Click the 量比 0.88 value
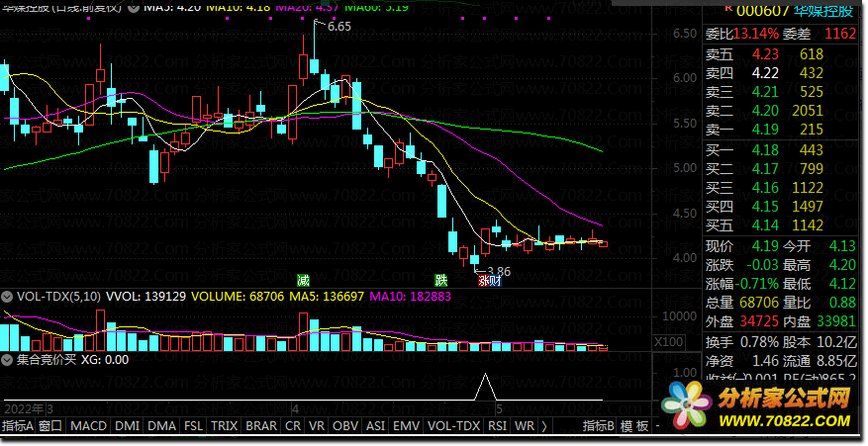Viewport: 868px width, 446px height. tap(842, 303)
